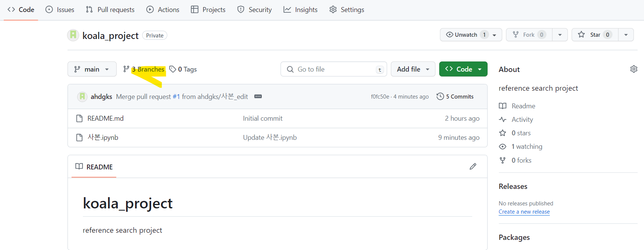View the 0 forks link

click(515, 160)
